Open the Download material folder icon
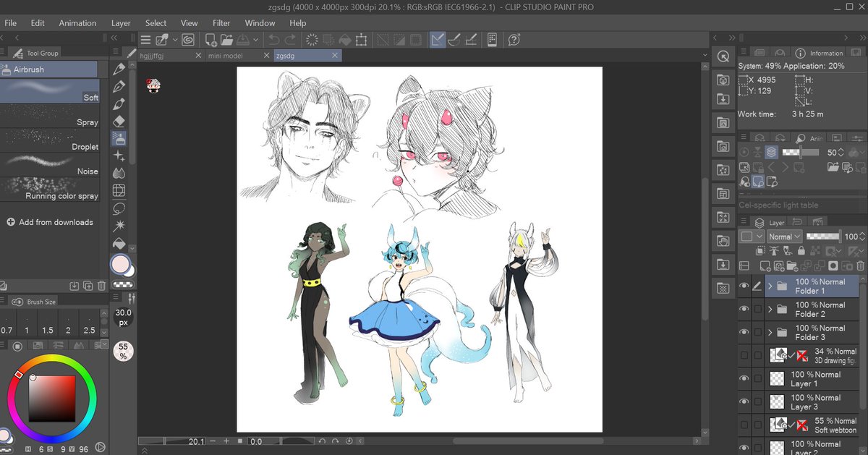Image resolution: width=868 pixels, height=455 pixels. [x=723, y=99]
